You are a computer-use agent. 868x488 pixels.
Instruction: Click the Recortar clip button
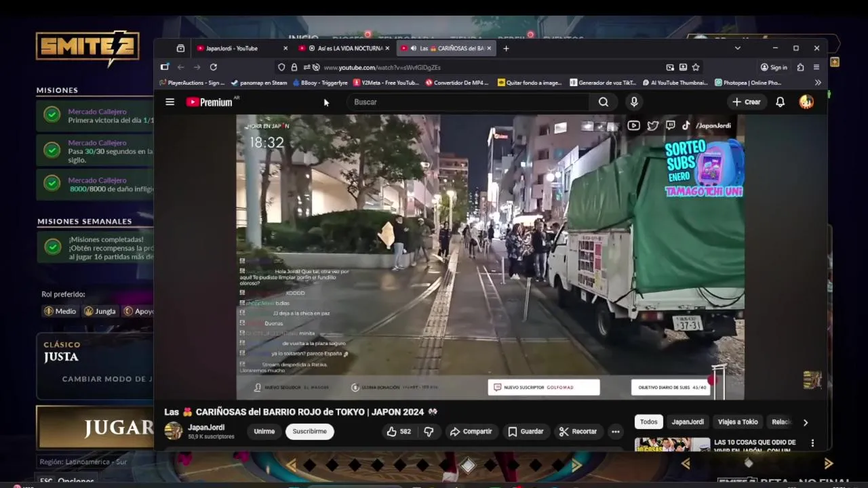point(578,431)
